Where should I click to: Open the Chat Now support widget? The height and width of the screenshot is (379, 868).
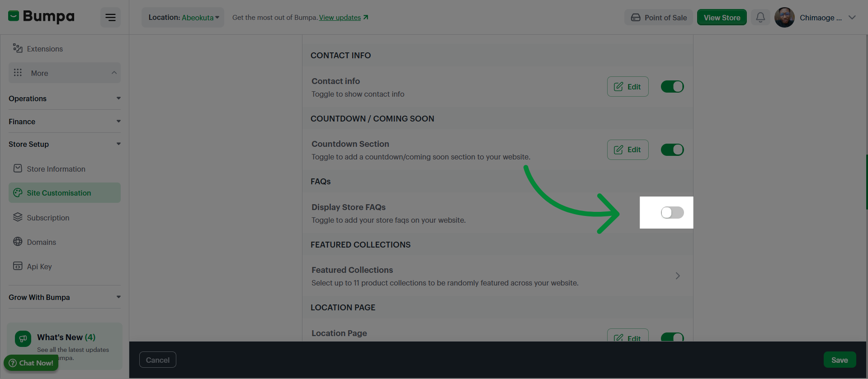click(x=31, y=363)
